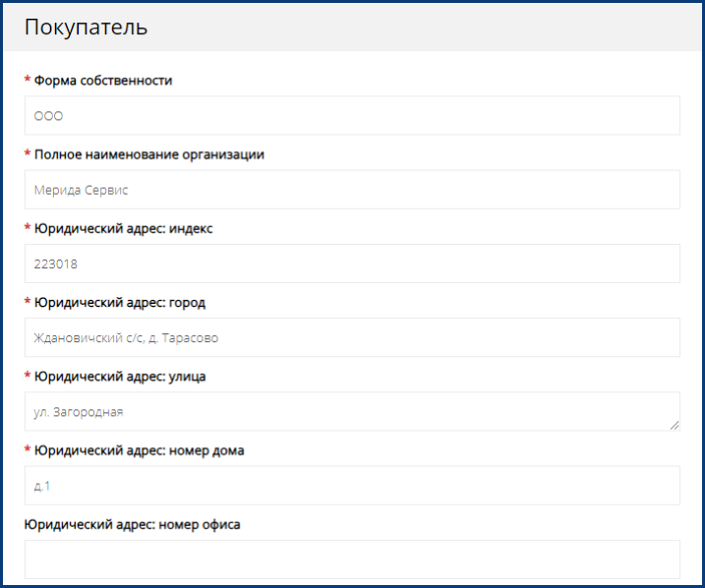Click the red asterisk beside Форма собственности
Viewport: 705px width, 588px height.
[x=28, y=81]
